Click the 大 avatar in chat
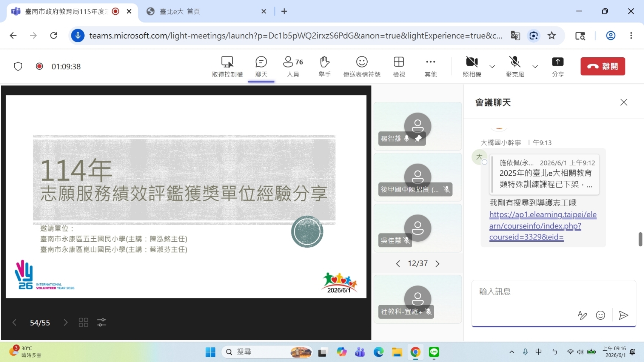 479,157
